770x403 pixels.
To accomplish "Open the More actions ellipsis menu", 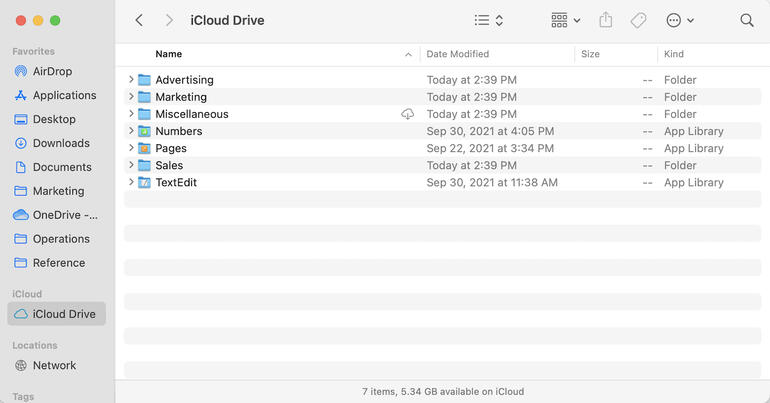I will 680,20.
